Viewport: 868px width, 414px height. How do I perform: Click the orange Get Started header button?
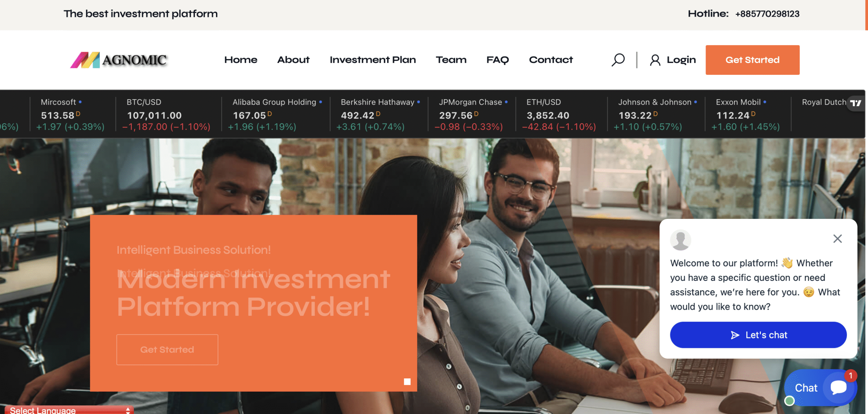752,60
